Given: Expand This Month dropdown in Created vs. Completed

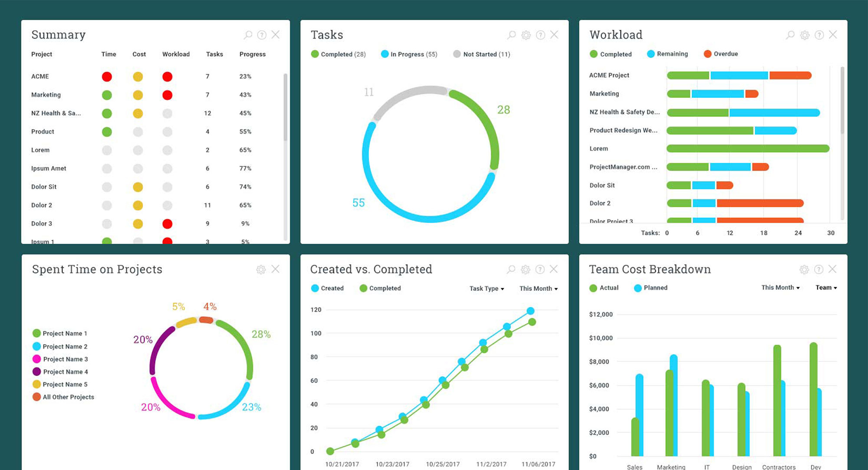Looking at the screenshot, I should (538, 289).
